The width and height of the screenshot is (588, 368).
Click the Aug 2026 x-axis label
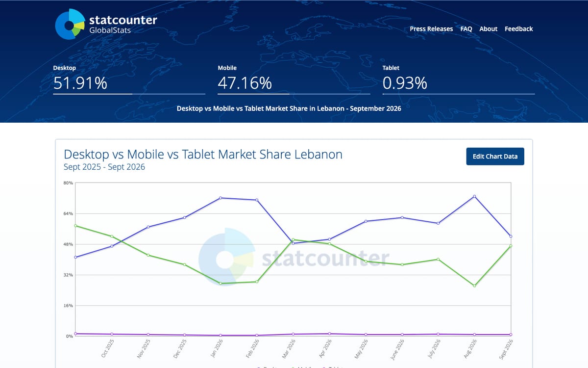[x=470, y=348]
